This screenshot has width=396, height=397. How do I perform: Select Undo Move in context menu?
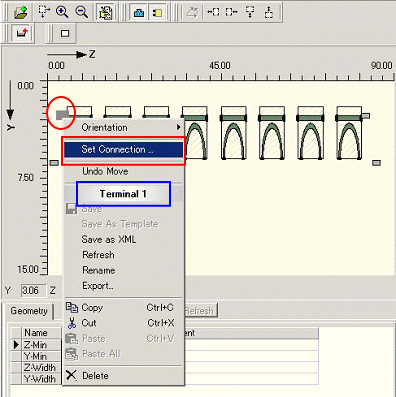[x=123, y=171]
